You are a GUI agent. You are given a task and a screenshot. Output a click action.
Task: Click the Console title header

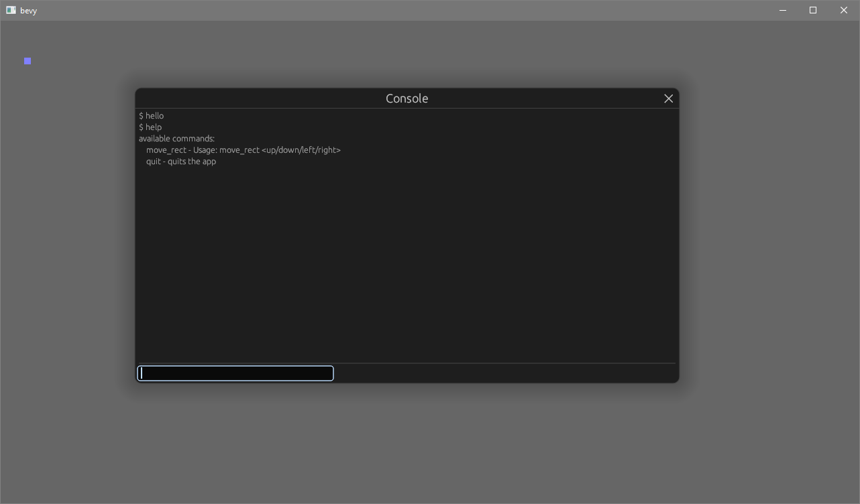pyautogui.click(x=407, y=99)
